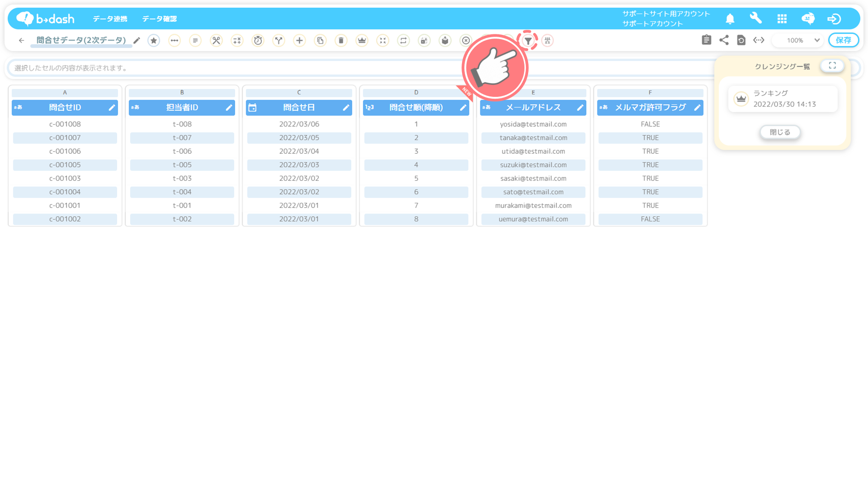Select the ランキング cleansing entry
The height and width of the screenshot is (488, 868).
coord(783,99)
